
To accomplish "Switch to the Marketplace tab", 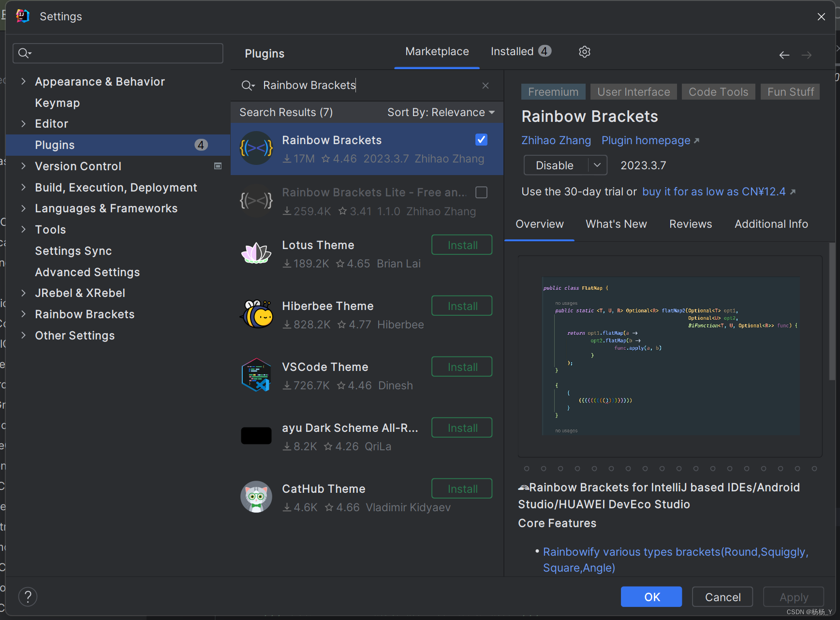I will coord(437,51).
